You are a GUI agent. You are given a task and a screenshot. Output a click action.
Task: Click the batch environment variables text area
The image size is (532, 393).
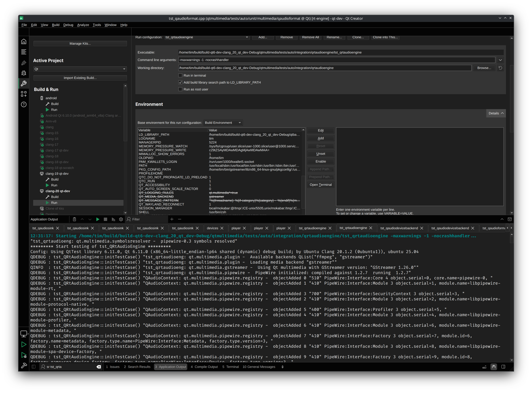tap(420, 167)
